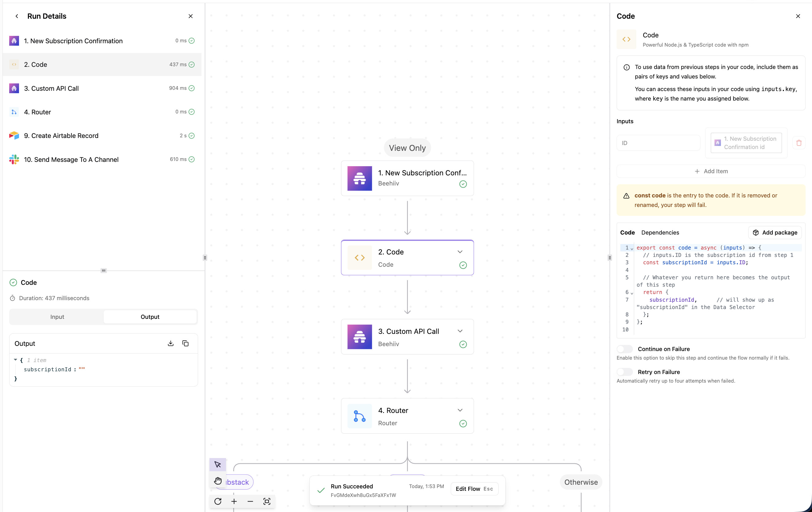Image resolution: width=812 pixels, height=512 pixels.
Task: Switch to the Input tab
Action: tap(57, 317)
